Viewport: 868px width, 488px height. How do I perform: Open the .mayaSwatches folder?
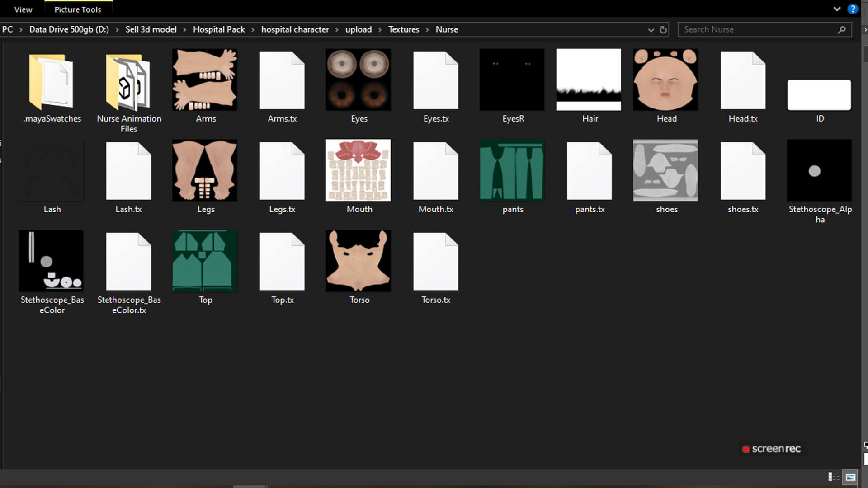(x=51, y=81)
